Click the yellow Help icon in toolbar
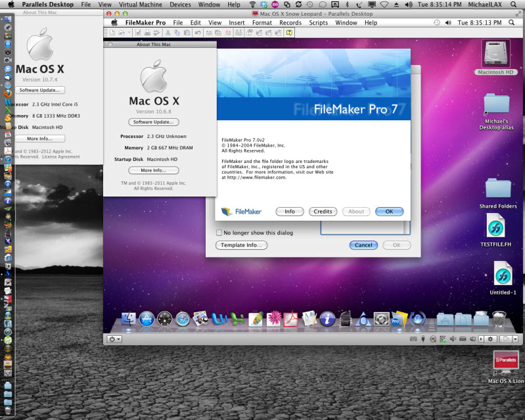525x420 pixels. click(x=289, y=32)
